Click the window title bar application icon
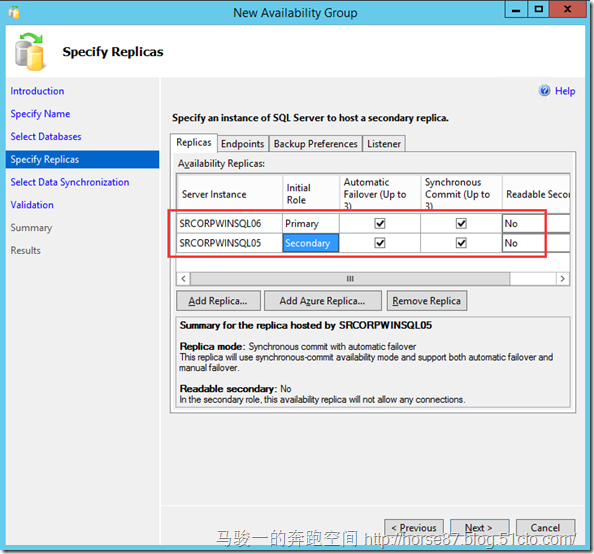This screenshot has height=554, width=594. point(14,13)
